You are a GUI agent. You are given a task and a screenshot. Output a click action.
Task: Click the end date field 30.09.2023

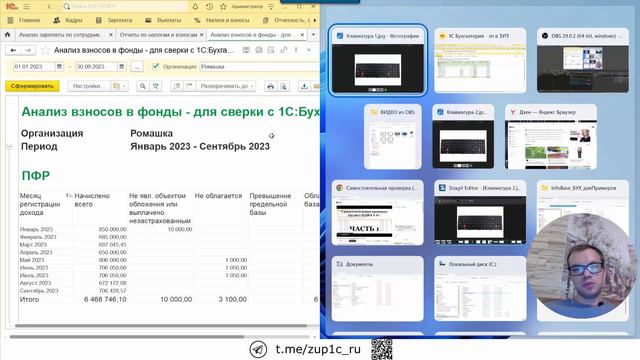tap(96, 67)
